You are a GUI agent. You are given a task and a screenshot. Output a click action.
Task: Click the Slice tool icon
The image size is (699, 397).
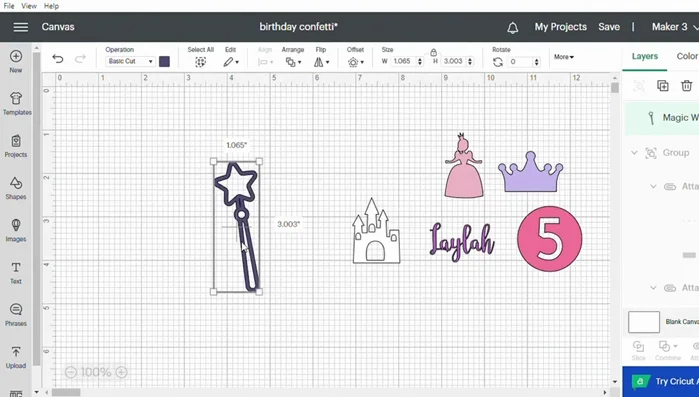[638, 347]
